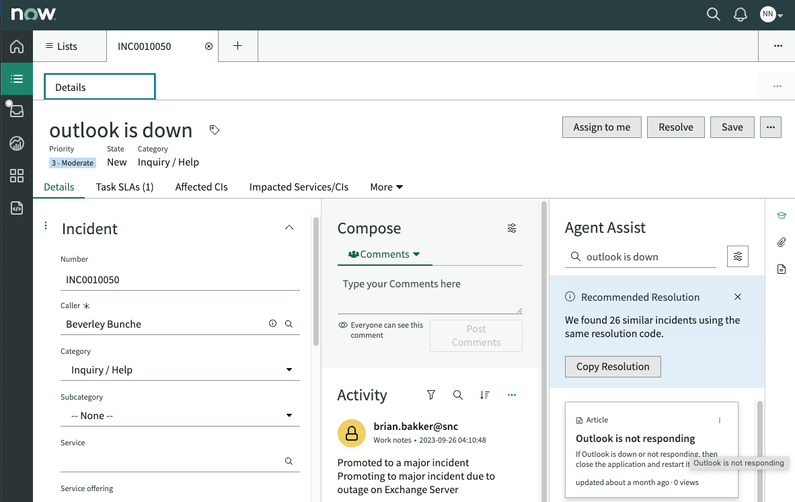Click Post Comments button
795x502 pixels.
[476, 336]
